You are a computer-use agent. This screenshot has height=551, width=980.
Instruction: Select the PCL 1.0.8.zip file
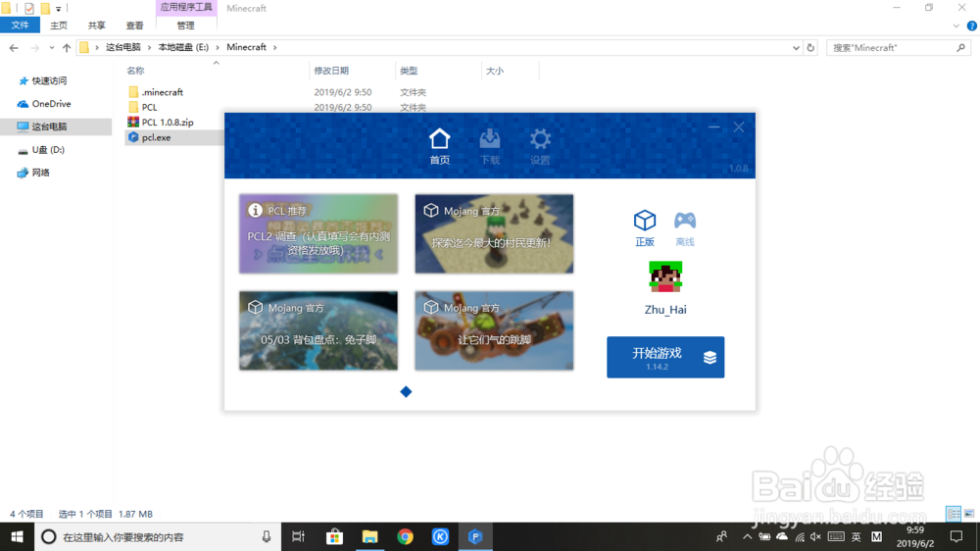(x=161, y=122)
